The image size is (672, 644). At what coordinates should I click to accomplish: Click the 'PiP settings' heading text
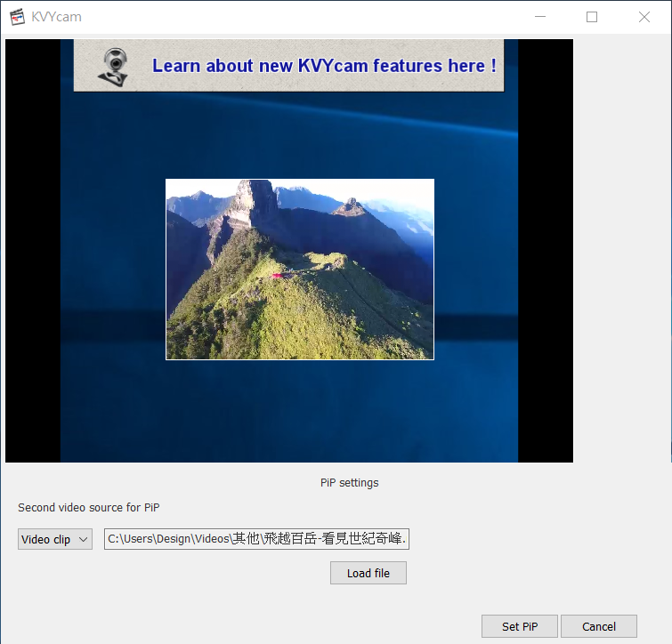(349, 483)
